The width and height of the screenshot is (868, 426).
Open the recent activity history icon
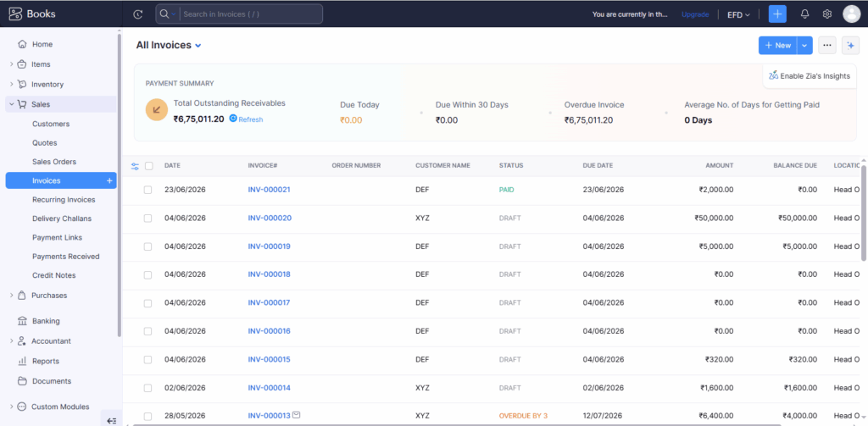tap(138, 14)
